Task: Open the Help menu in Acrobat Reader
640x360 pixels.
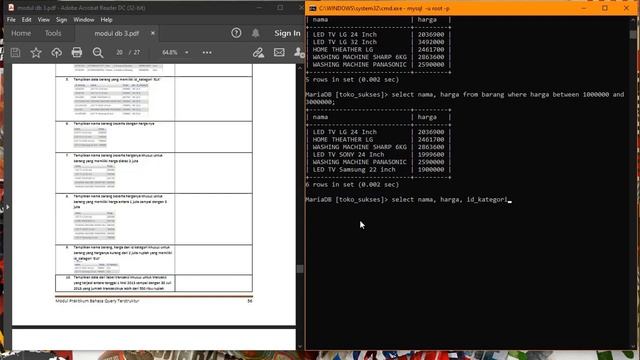Action: pyautogui.click(x=107, y=20)
